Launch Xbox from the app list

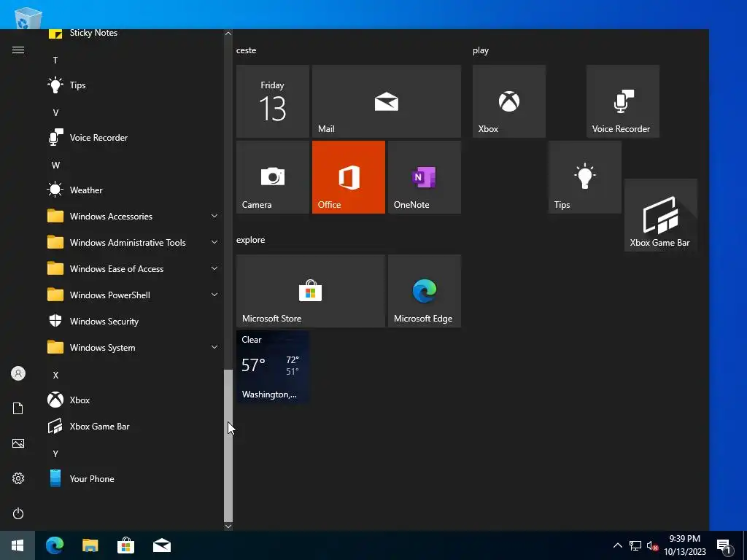click(133, 400)
